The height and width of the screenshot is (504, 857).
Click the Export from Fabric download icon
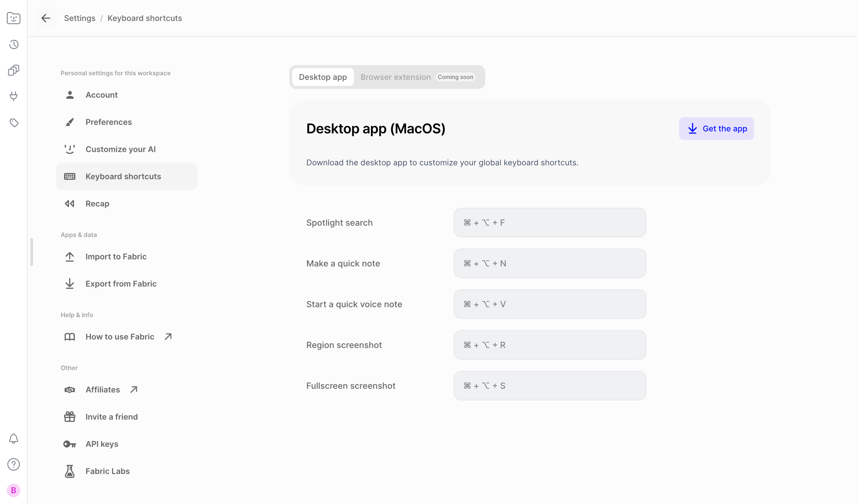(x=70, y=284)
